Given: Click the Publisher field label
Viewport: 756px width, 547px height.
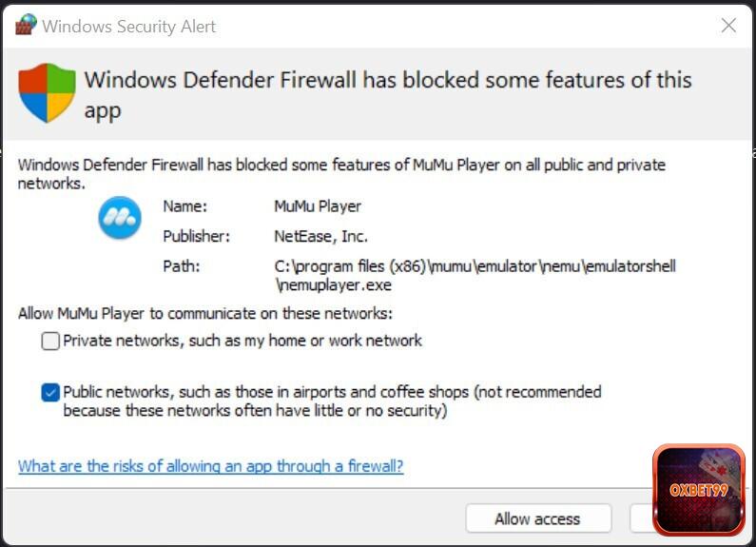Looking at the screenshot, I should (197, 236).
